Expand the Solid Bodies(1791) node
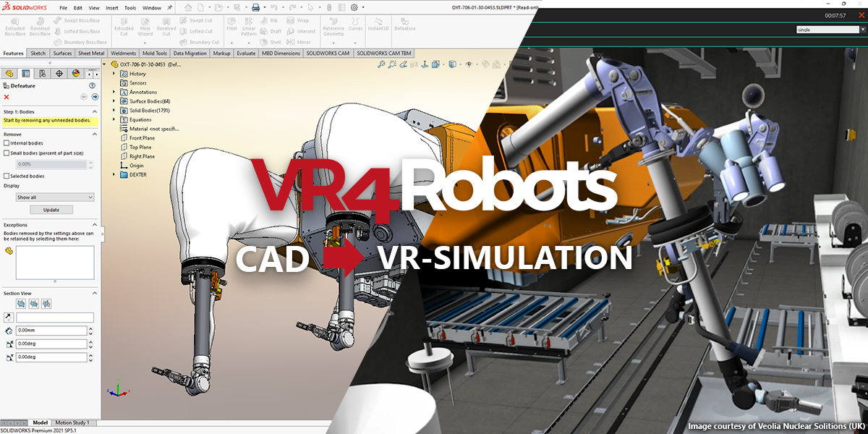Viewport: 868px width, 434px height. pyautogui.click(x=114, y=111)
